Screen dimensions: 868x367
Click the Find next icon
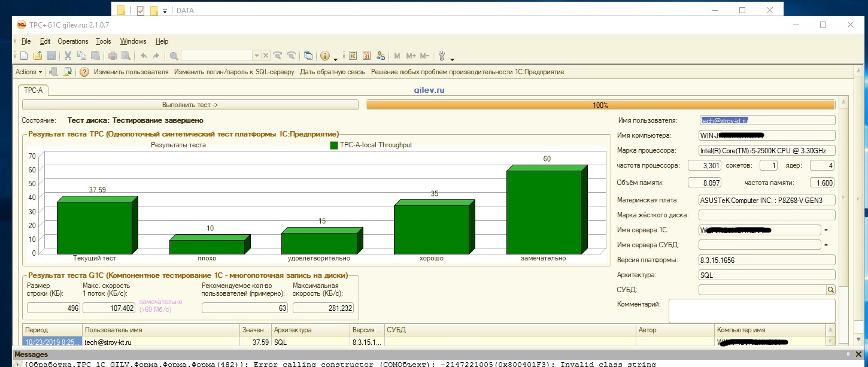point(278,56)
